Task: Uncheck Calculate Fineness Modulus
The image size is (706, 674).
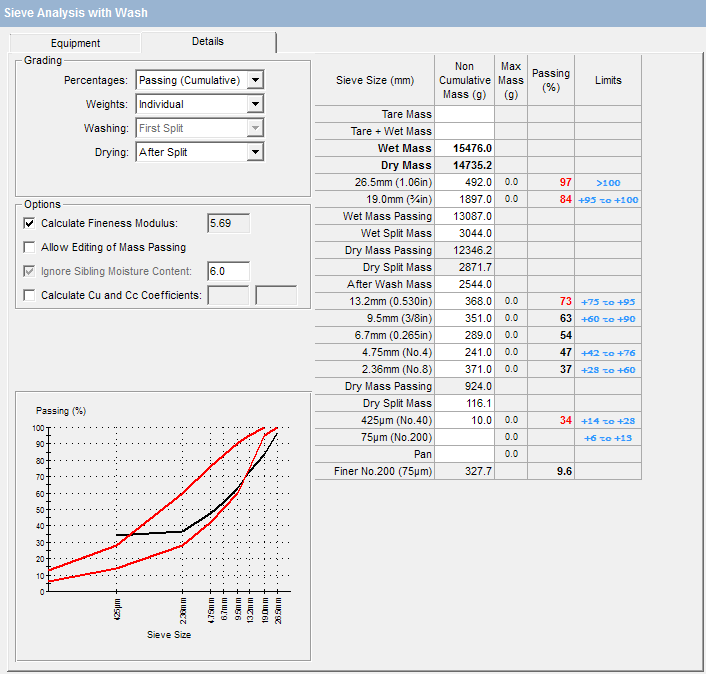Action: [29, 223]
